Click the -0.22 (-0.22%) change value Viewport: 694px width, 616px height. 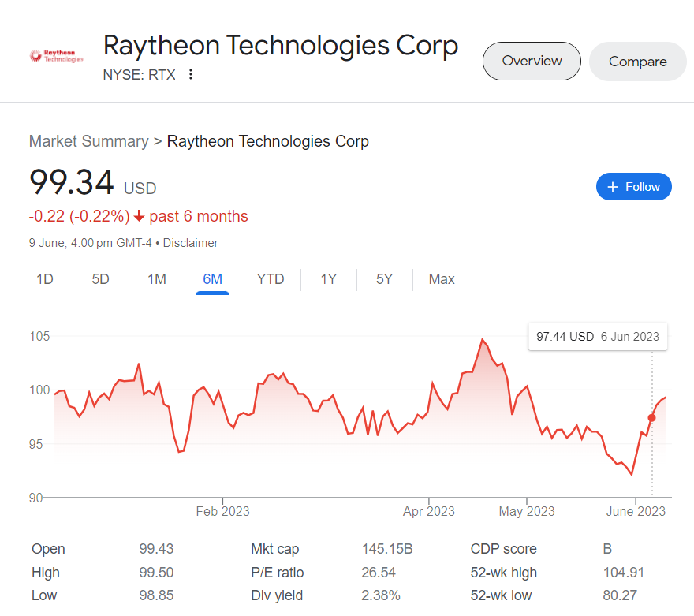(x=79, y=216)
